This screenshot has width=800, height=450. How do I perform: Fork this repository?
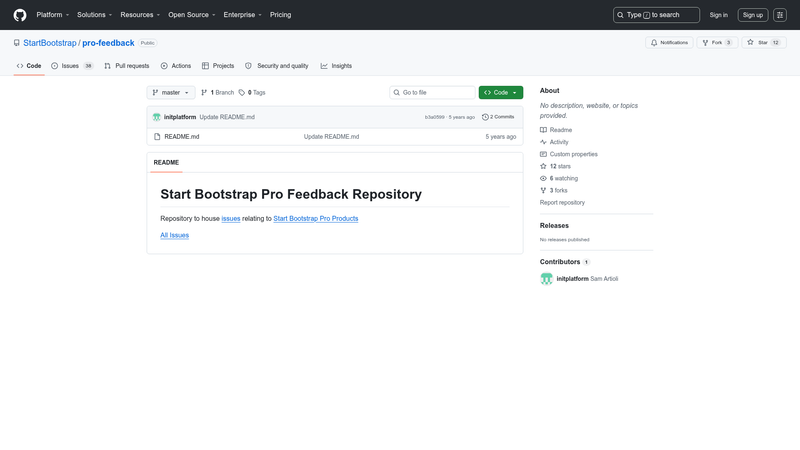[x=717, y=42]
